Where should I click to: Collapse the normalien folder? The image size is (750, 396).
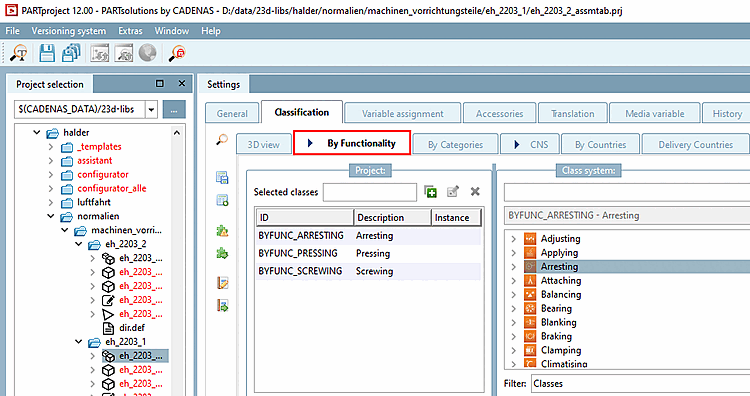point(51,216)
